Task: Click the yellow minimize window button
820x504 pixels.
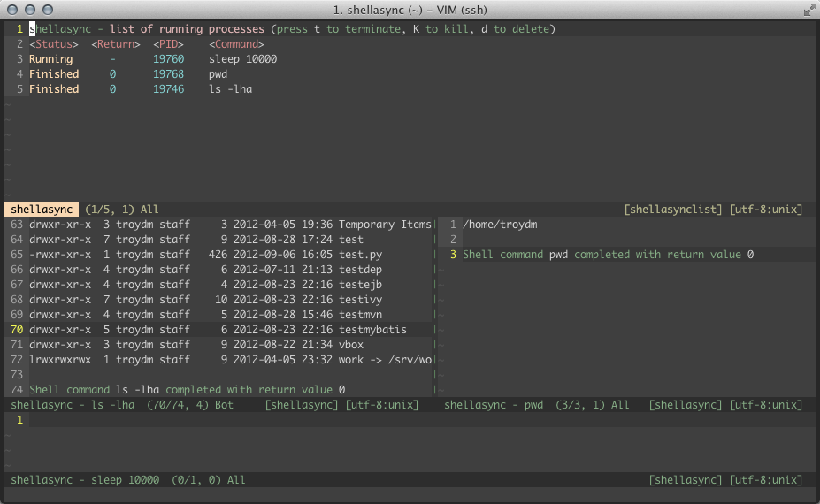Action: [x=30, y=10]
